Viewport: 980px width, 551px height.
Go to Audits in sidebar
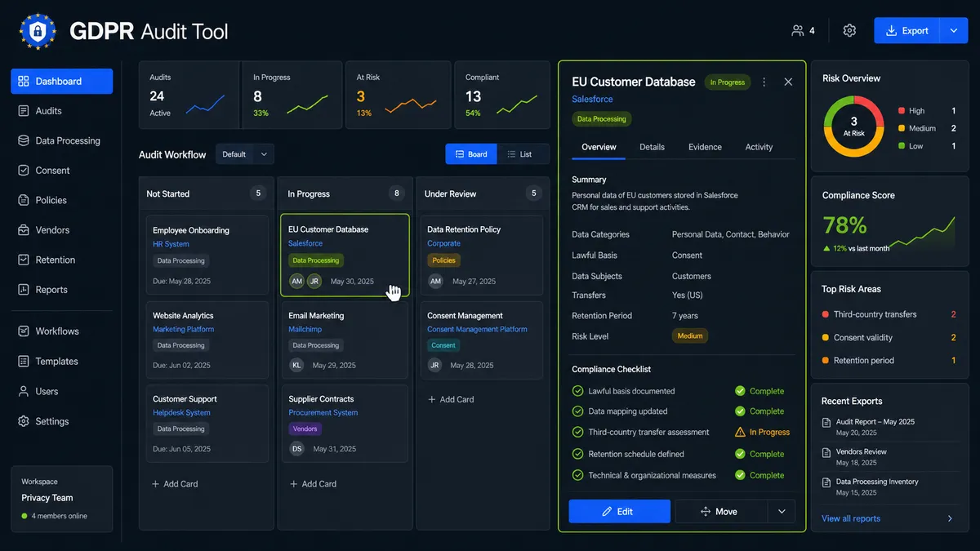click(x=62, y=111)
